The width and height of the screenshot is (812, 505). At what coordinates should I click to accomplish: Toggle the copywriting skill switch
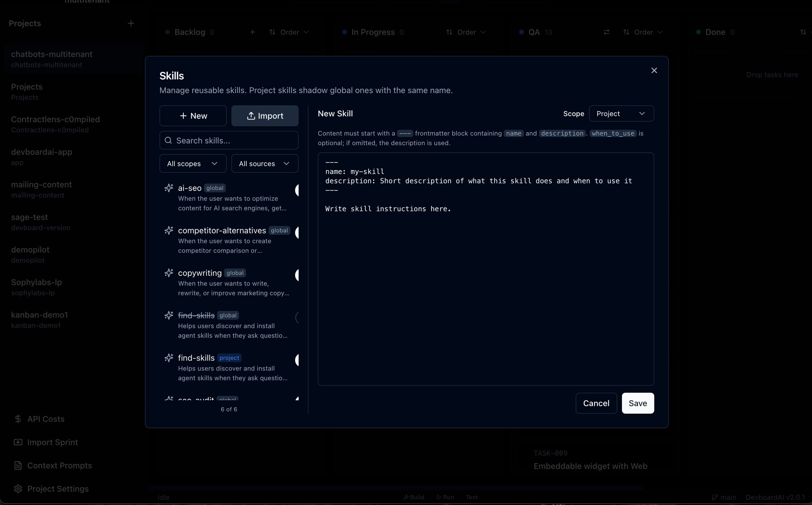click(x=297, y=275)
